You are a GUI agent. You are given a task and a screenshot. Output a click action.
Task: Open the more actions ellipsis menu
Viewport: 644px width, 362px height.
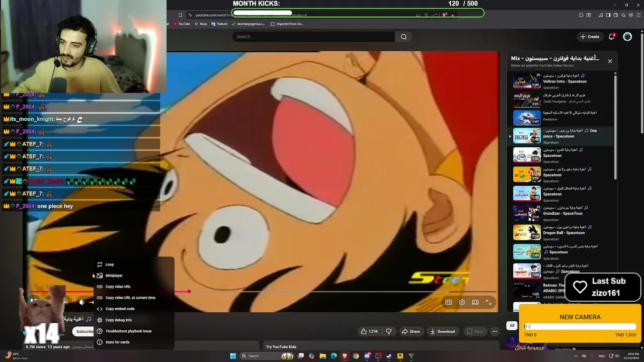[495, 331]
